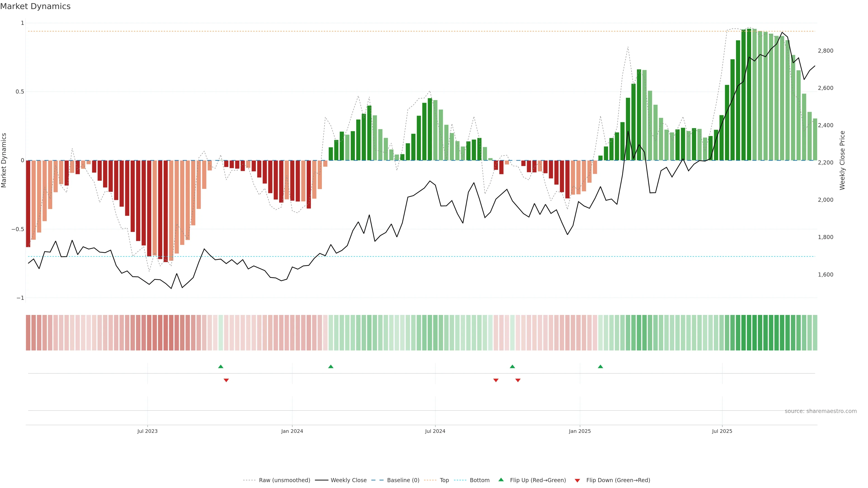The height and width of the screenshot is (488, 868).
Task: Click the leftmost cell in the color heat strip
Action: pos(28,332)
